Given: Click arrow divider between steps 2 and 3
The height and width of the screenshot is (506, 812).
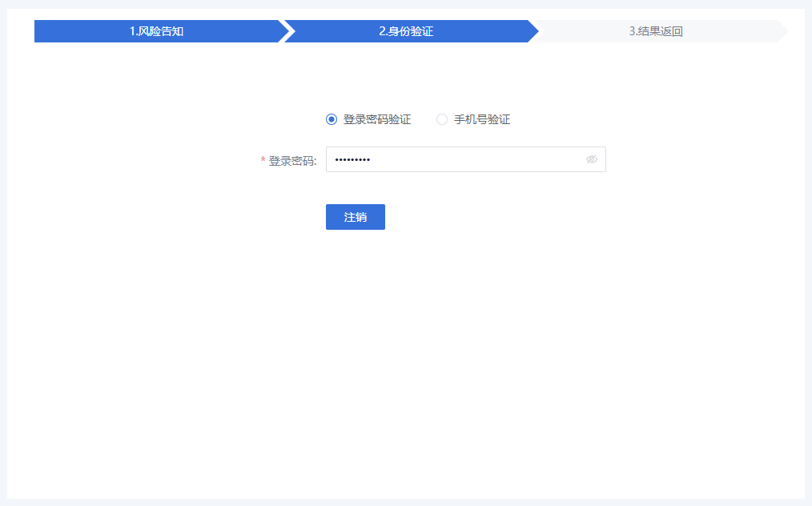Looking at the screenshot, I should point(535,31).
